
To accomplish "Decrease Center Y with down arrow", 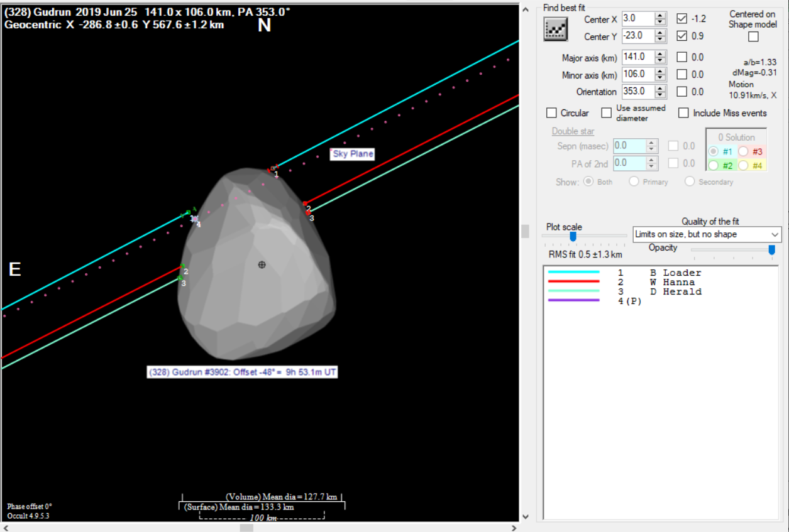I will pos(660,40).
